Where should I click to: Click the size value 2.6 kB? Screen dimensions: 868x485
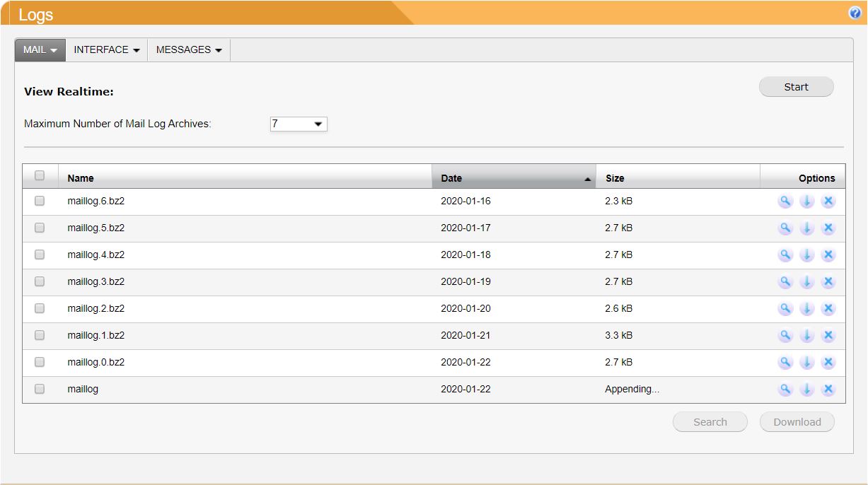pyautogui.click(x=619, y=309)
